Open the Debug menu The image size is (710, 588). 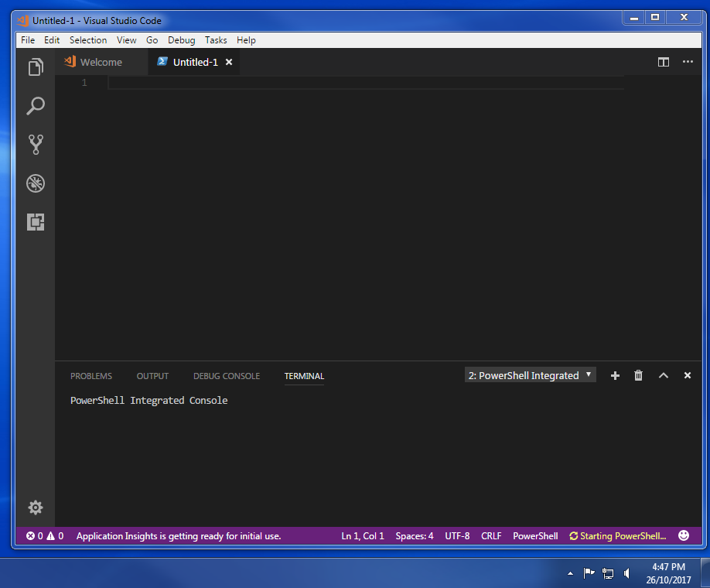(181, 40)
